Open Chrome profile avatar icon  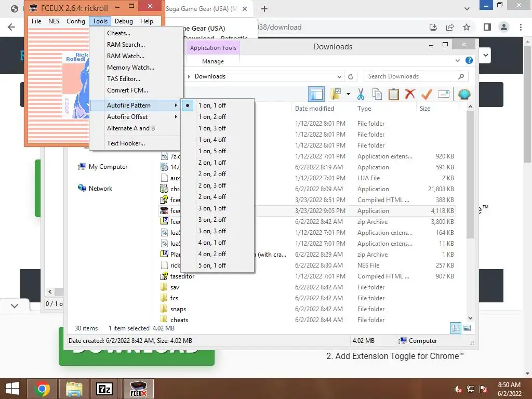(x=504, y=27)
